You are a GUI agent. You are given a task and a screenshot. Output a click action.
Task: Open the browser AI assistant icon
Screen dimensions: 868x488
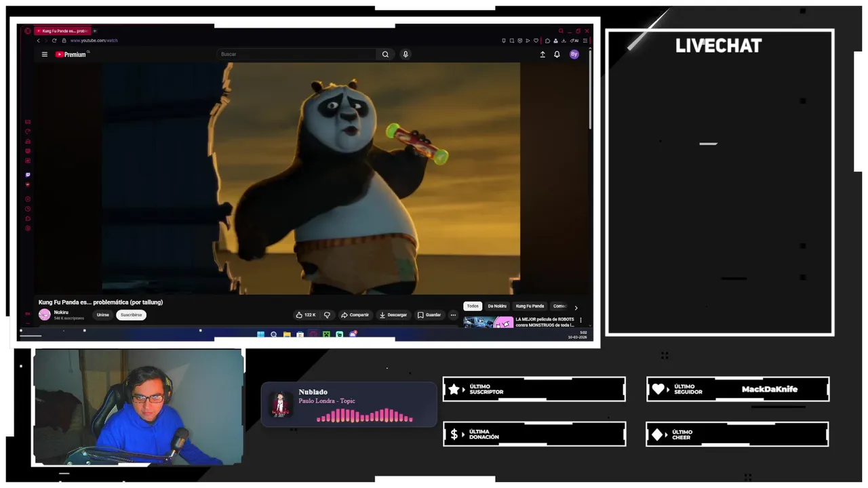click(x=574, y=41)
